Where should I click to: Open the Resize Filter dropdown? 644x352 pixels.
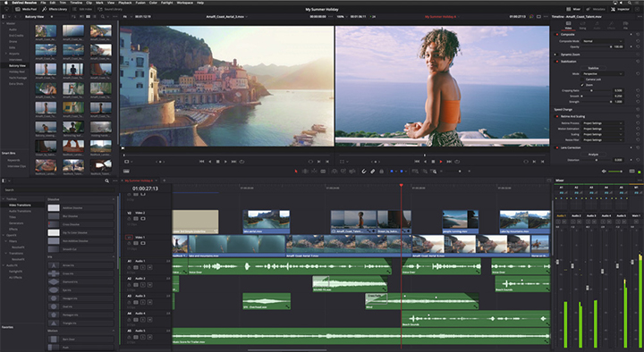point(602,140)
